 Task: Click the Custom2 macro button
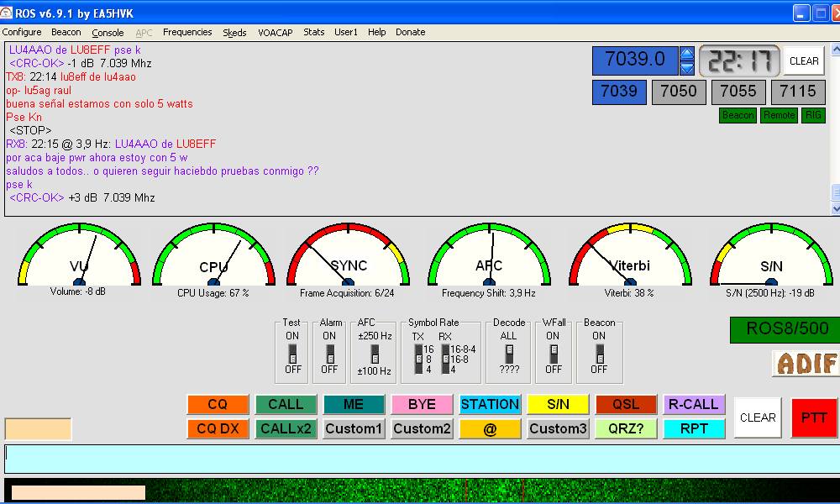(422, 429)
